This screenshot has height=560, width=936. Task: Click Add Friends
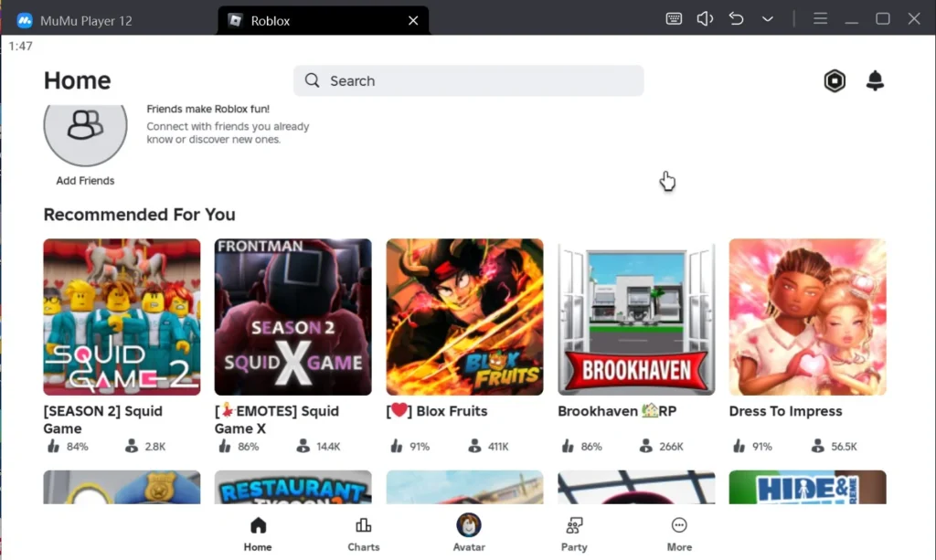(84, 137)
